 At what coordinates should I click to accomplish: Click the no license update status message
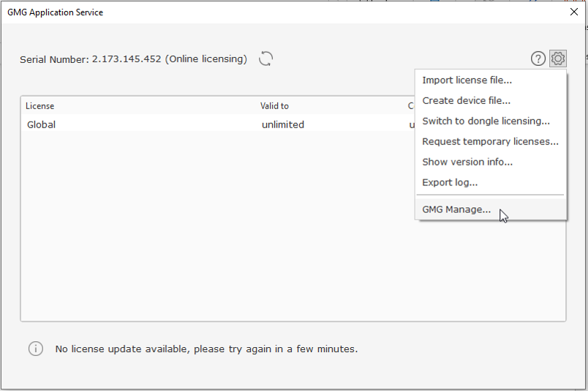point(206,349)
